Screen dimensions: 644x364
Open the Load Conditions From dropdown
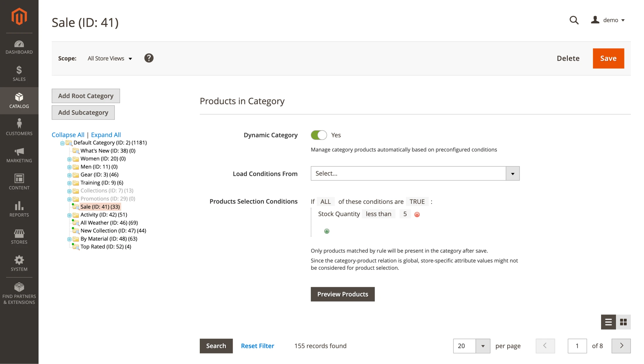tap(415, 174)
